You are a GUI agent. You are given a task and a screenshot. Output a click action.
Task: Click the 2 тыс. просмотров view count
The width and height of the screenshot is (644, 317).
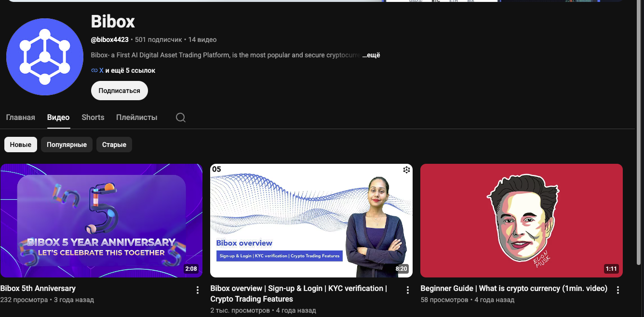click(240, 310)
